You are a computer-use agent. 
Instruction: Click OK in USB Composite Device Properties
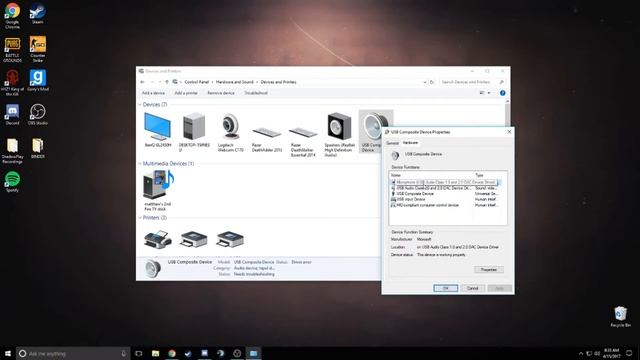(445, 288)
